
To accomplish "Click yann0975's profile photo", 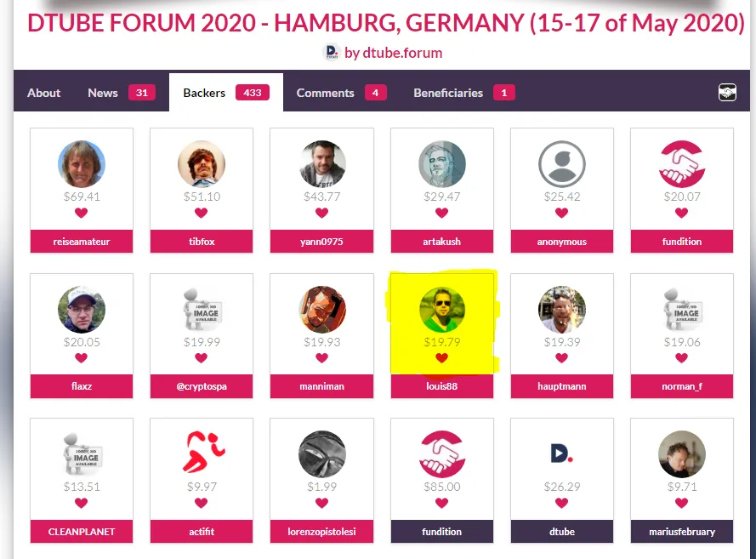I will point(322,164).
